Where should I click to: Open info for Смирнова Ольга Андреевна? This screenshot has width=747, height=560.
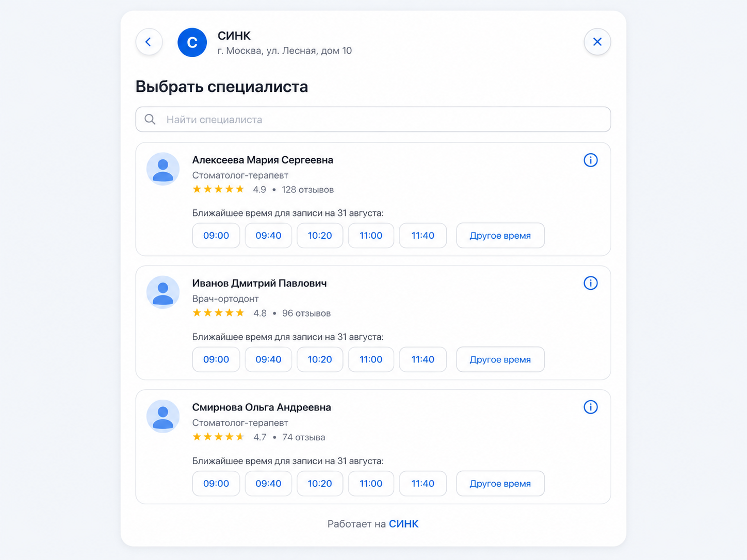click(x=591, y=407)
